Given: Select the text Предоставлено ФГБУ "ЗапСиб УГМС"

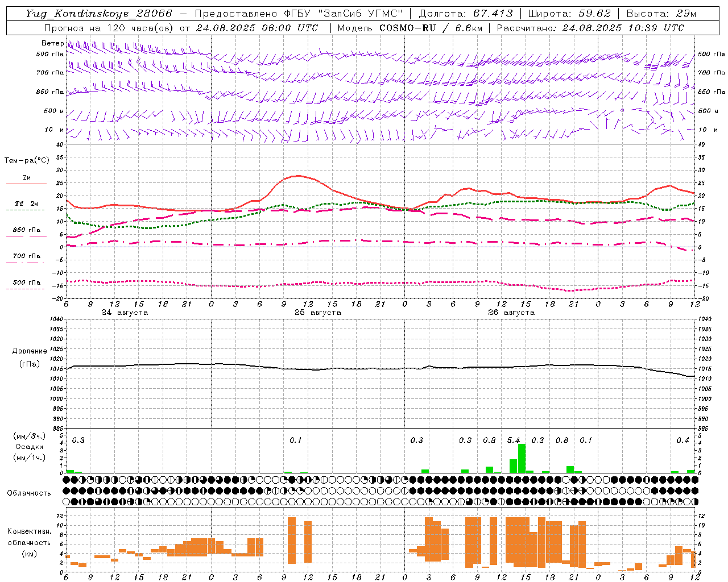Looking at the screenshot, I should 299,14.
